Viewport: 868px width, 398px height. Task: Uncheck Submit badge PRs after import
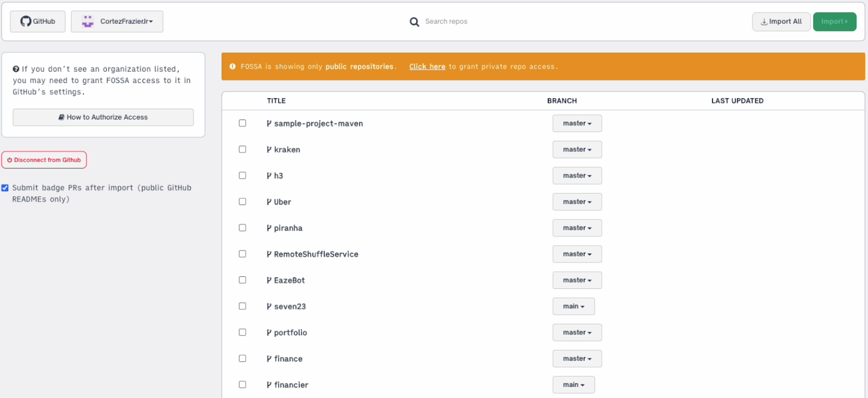tap(5, 188)
